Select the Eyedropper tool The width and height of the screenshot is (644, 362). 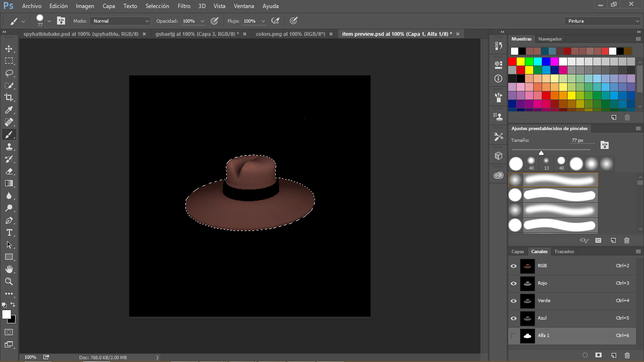tap(9, 110)
